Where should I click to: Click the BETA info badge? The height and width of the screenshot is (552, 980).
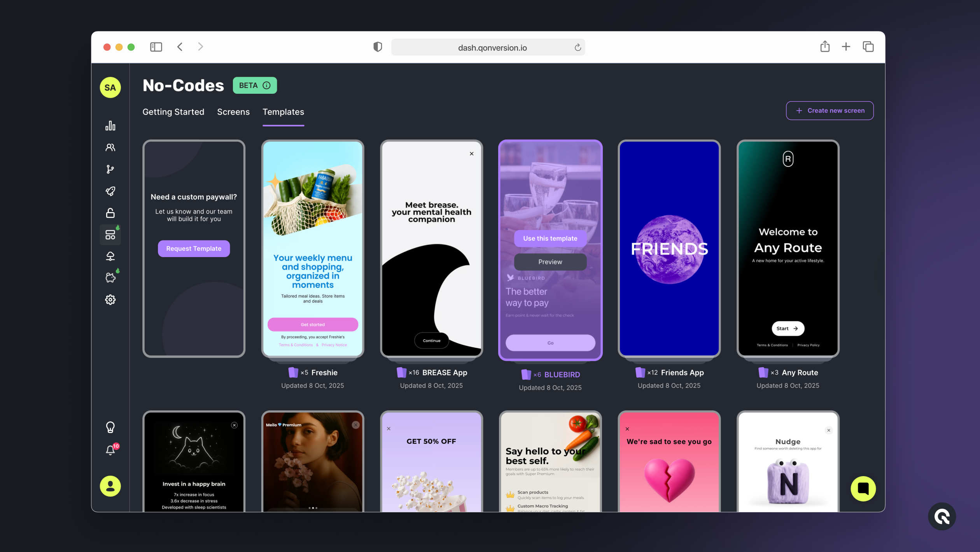coord(255,85)
